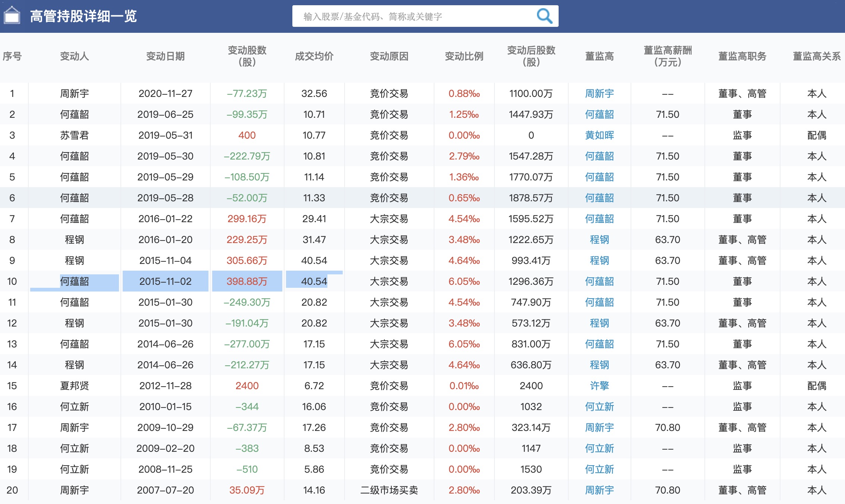The image size is (845, 504).
Task: Click 苏雪君 name in row 3
Action: pyautogui.click(x=74, y=135)
